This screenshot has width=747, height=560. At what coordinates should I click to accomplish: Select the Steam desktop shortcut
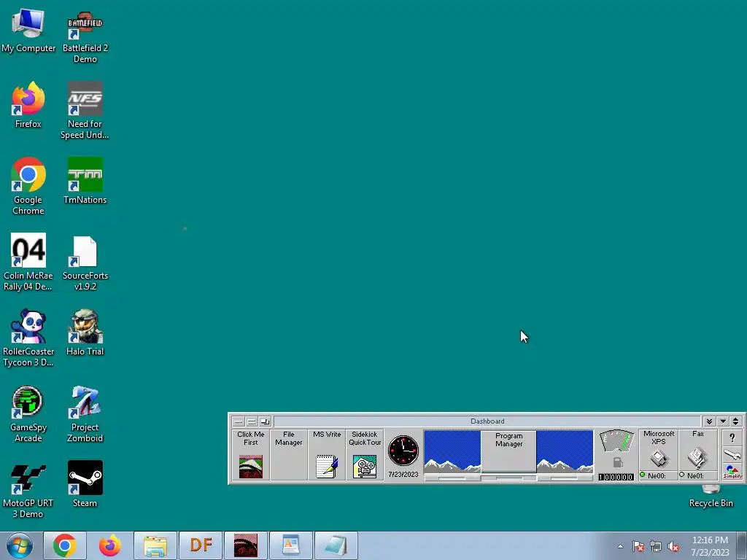pyautogui.click(x=85, y=484)
